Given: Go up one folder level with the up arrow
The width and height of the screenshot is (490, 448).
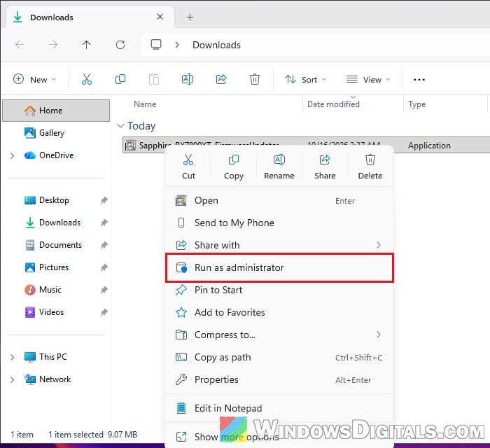Looking at the screenshot, I should (x=87, y=45).
